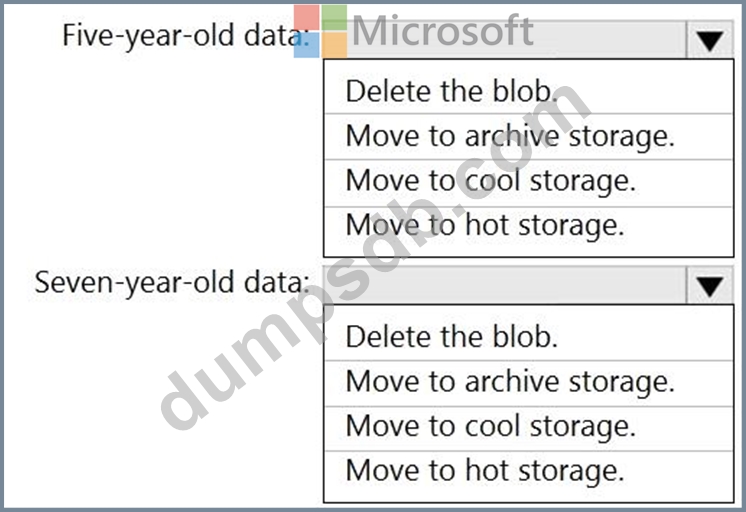Select Delete the blob for five-year-old data
This screenshot has width=746, height=512.
coord(452,91)
